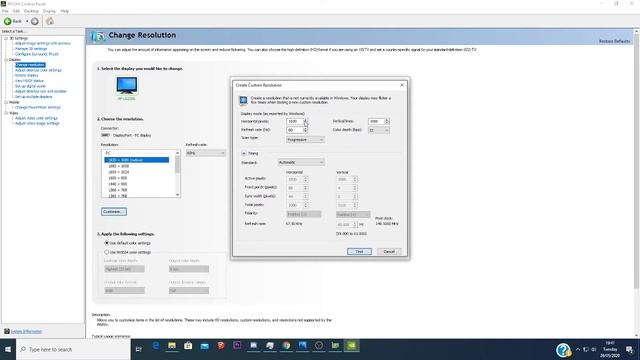Click the Home icon in toolbar
Image resolution: width=640 pixels, height=360 pixels.
click(50, 21)
